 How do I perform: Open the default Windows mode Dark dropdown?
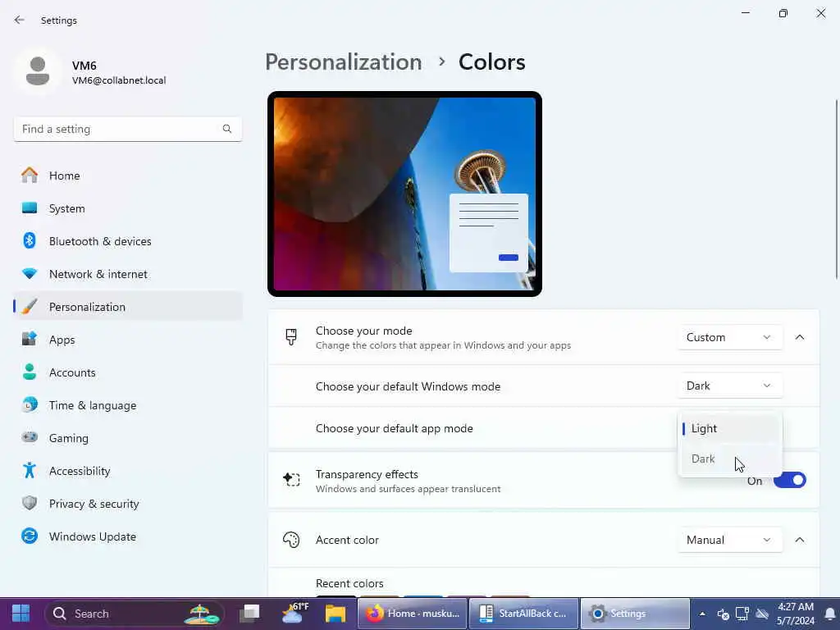(729, 386)
